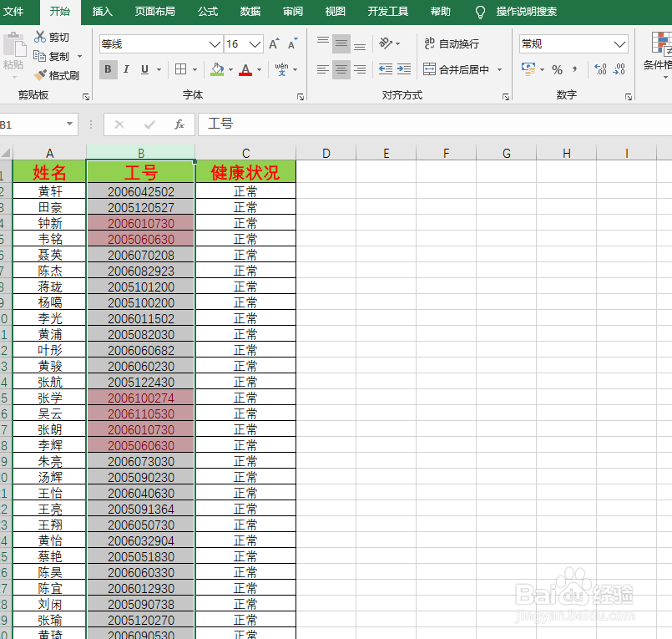Screen dimensions: 672x639
Task: Toggle Bold formatting
Action: pyautogui.click(x=108, y=69)
